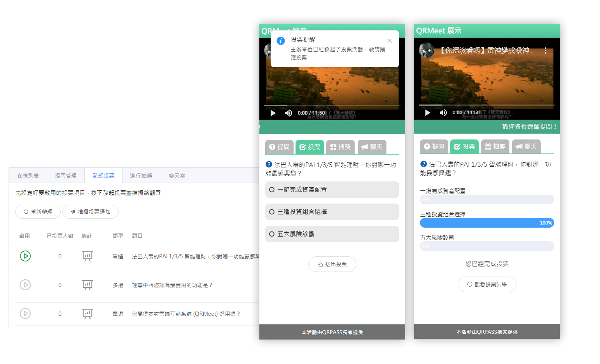Play the video in the middle phone
The width and height of the screenshot is (600, 364).
coord(273,113)
